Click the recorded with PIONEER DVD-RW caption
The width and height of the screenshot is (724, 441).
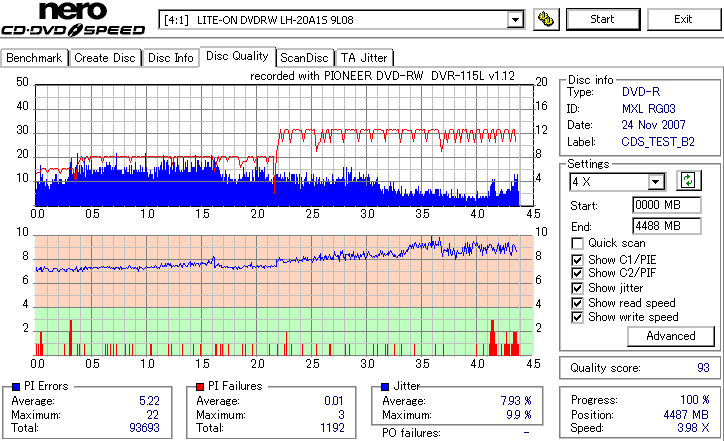click(x=382, y=76)
